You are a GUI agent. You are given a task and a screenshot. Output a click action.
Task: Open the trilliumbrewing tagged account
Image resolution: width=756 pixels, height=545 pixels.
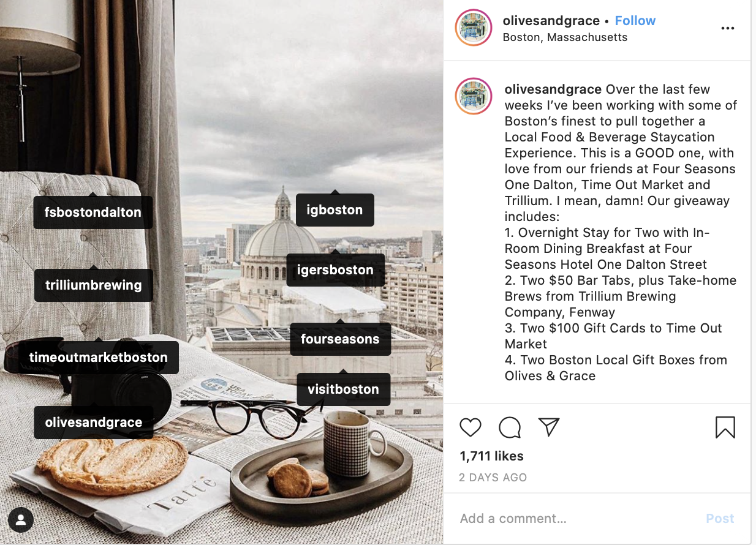(94, 285)
